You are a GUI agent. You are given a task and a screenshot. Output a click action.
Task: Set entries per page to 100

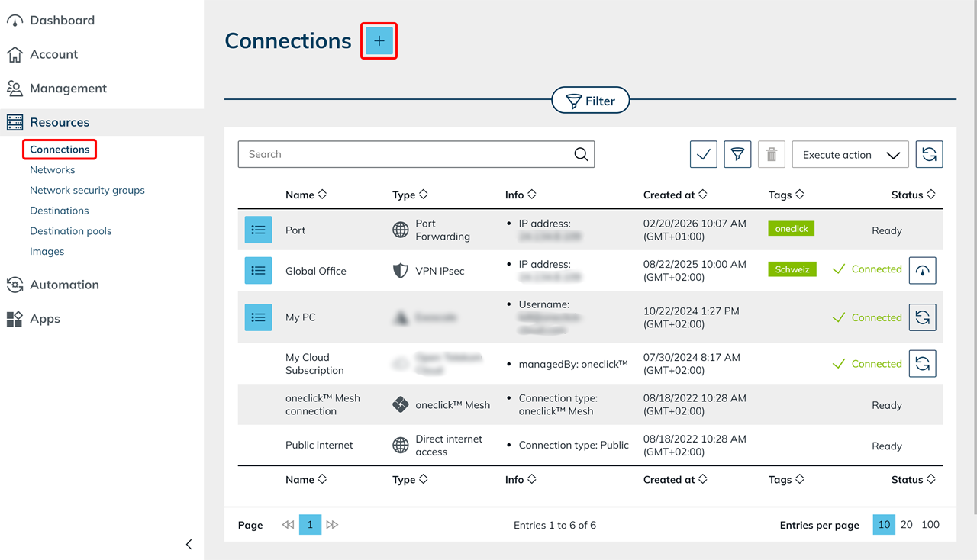930,524
